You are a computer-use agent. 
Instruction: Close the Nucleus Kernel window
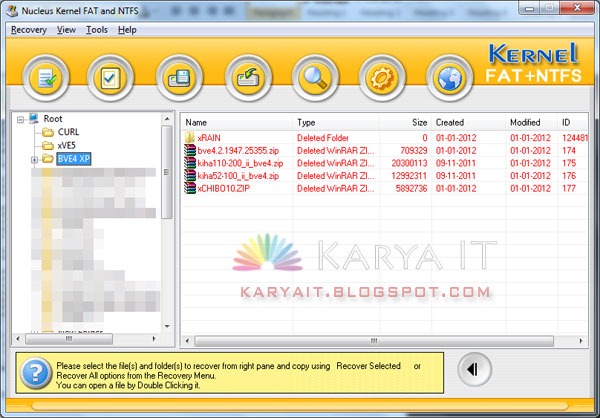tap(577, 8)
